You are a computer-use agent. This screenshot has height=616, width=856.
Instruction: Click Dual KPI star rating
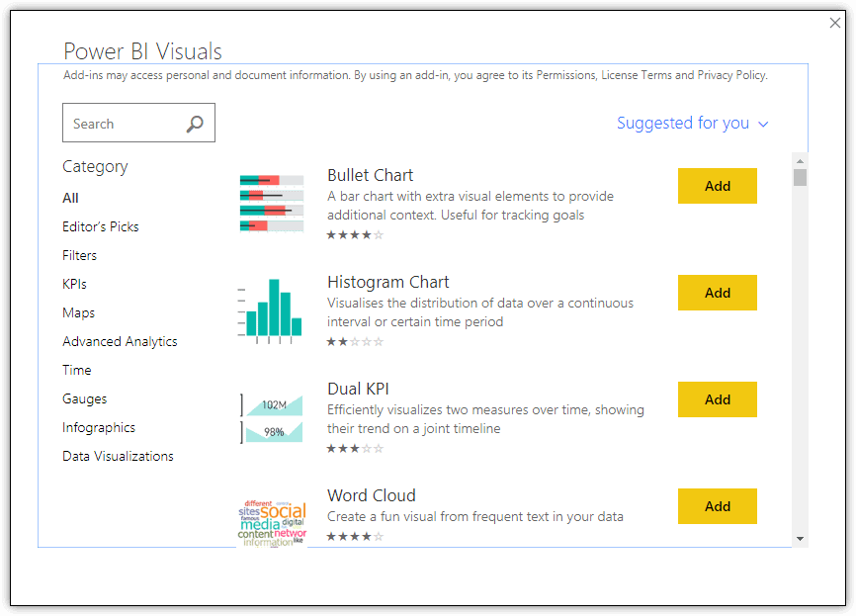click(x=355, y=449)
